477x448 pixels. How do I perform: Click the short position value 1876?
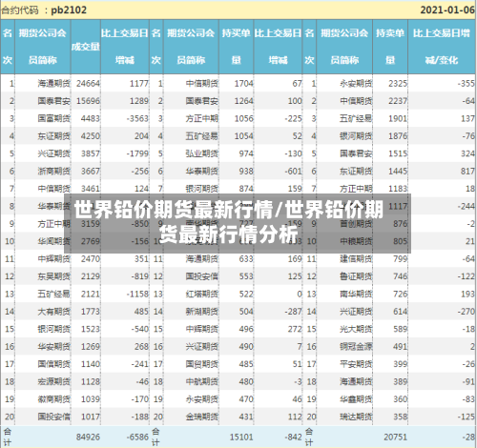pyautogui.click(x=398, y=136)
